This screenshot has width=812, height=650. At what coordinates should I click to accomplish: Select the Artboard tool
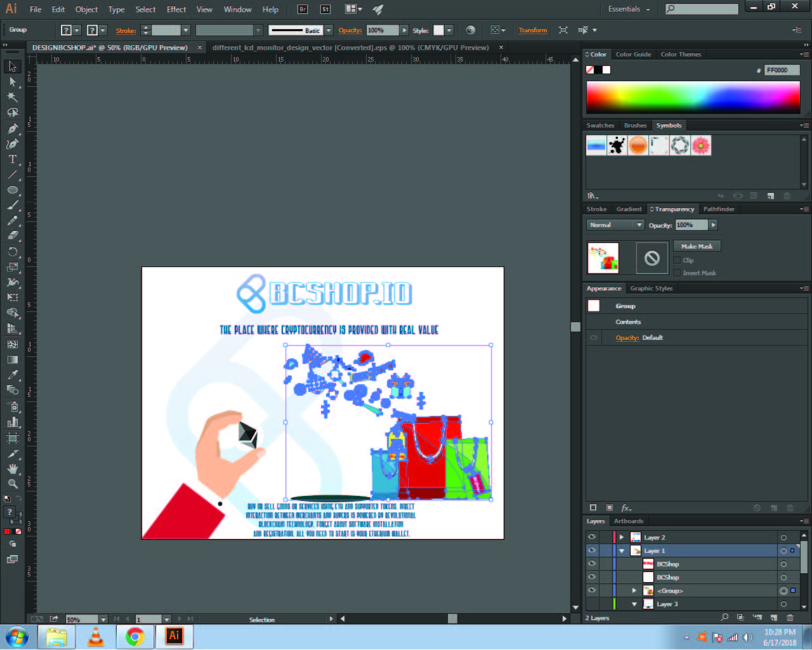13,438
